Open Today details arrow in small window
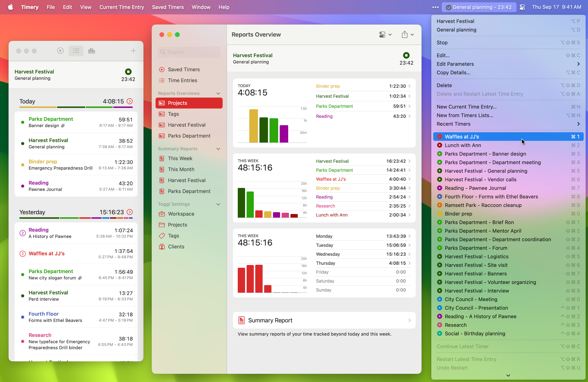This screenshot has height=382, width=588. tap(130, 101)
